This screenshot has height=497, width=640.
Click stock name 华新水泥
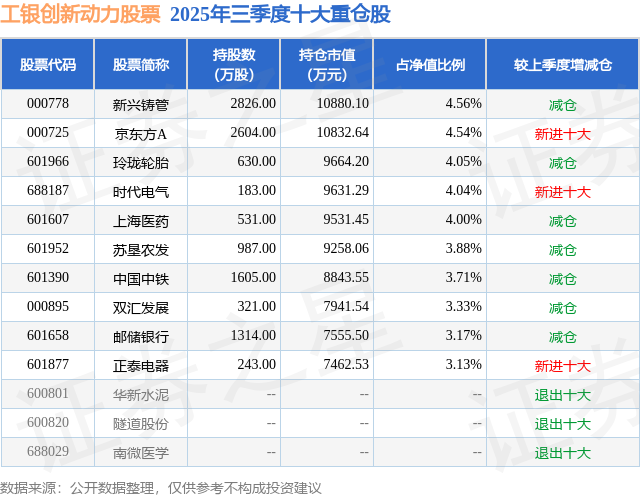click(x=141, y=395)
